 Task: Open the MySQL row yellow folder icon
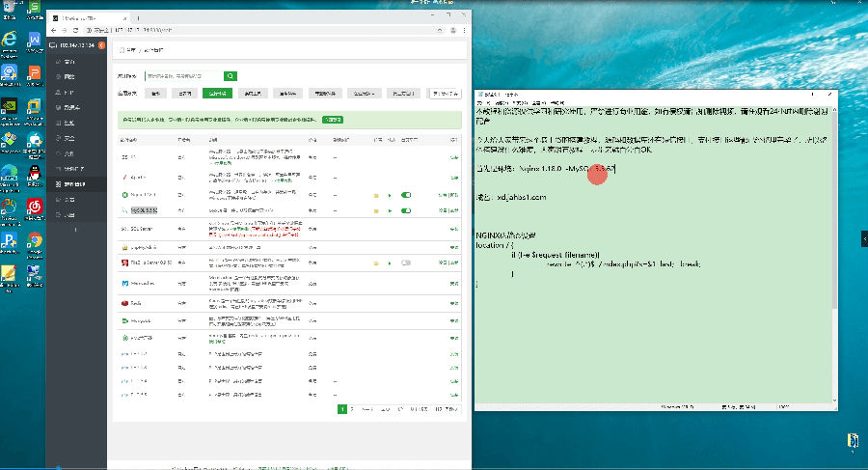click(376, 210)
